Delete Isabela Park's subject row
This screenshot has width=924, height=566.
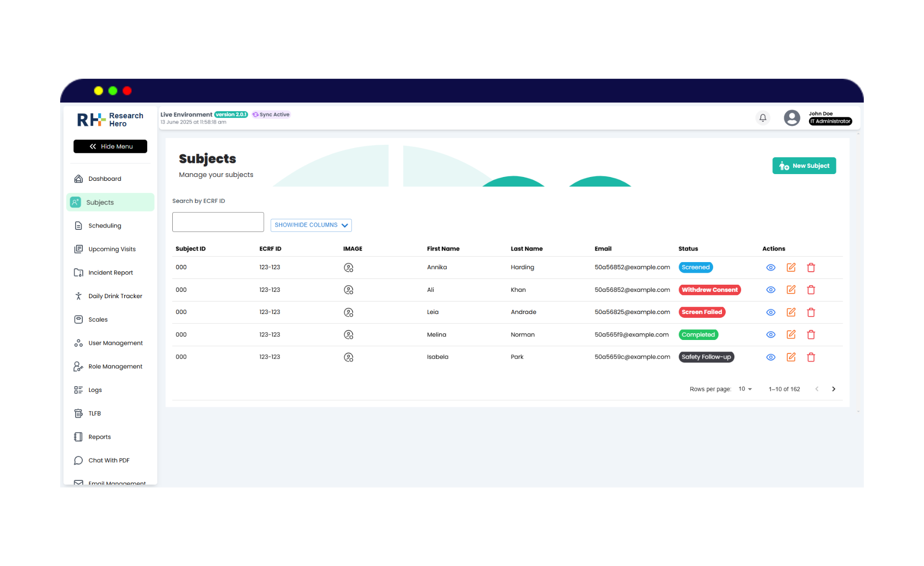click(811, 357)
